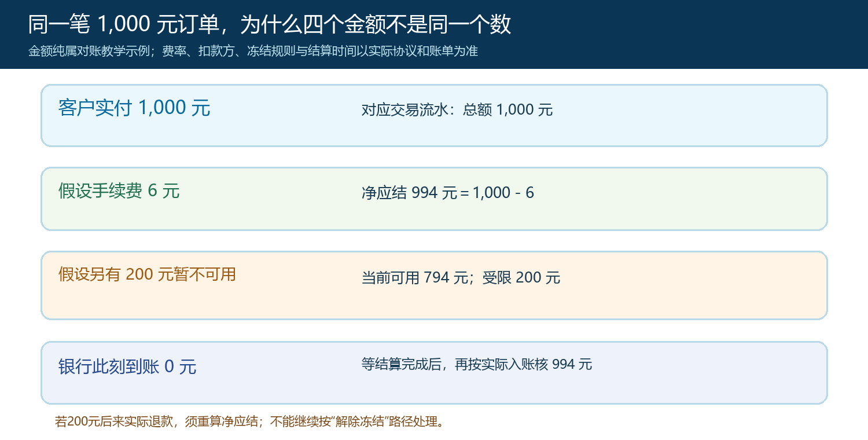Click the title about four different amounts
This screenshot has height=440, width=868.
click(x=270, y=24)
